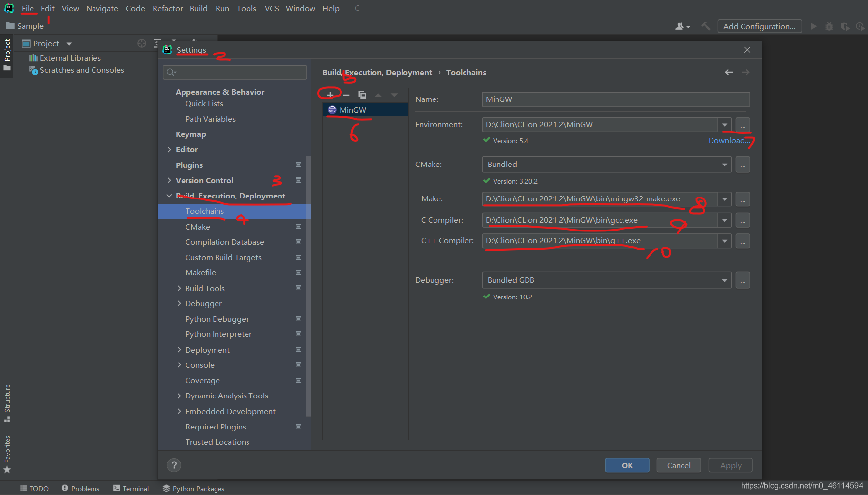Browse for Environment path

click(x=743, y=125)
